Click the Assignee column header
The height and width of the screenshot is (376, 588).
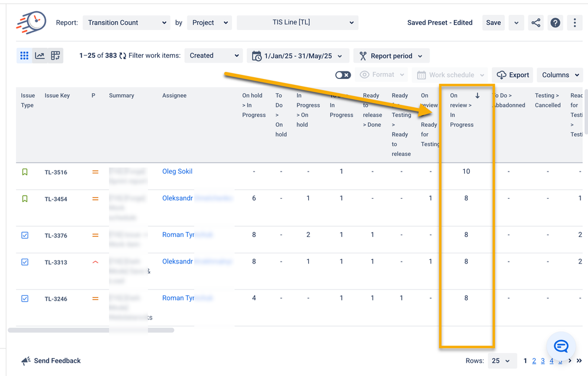174,95
